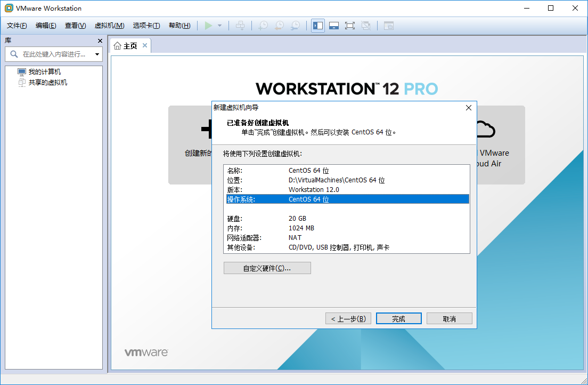Viewport: 588px width, 385px height.
Task: Open the 文件(F) menu
Action: point(17,26)
